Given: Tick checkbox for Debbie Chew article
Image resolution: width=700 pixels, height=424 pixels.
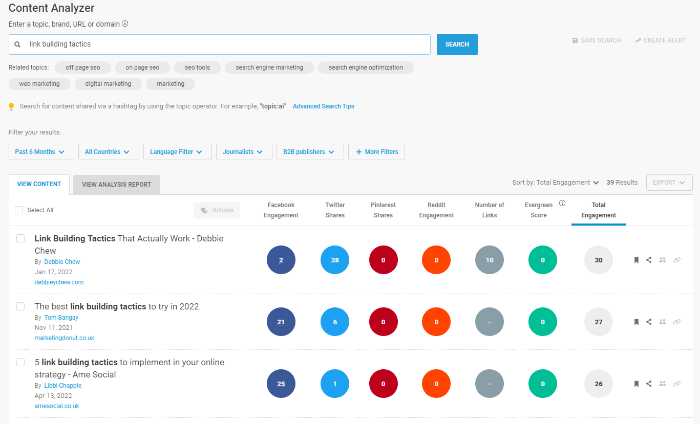Looking at the screenshot, I should tap(20, 239).
